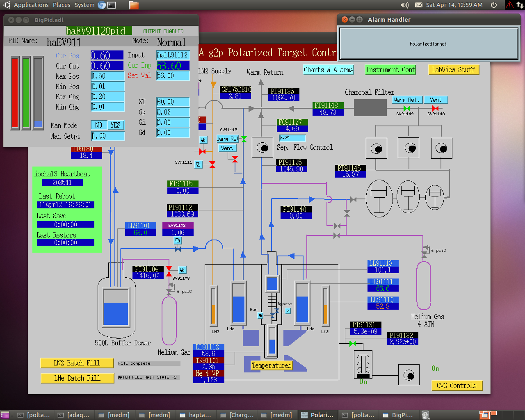Click the ST field showing 30.00

tap(173, 102)
